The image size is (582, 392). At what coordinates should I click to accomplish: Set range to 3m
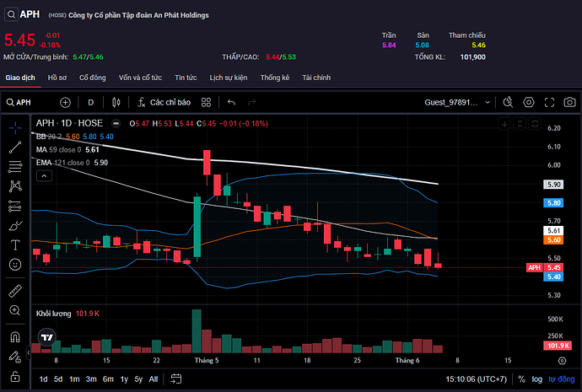point(91,379)
